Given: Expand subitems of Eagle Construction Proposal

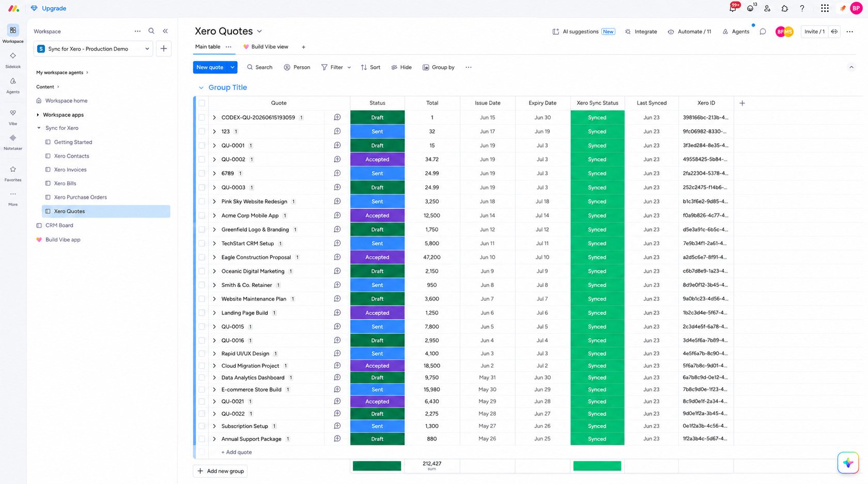Looking at the screenshot, I should pyautogui.click(x=214, y=257).
